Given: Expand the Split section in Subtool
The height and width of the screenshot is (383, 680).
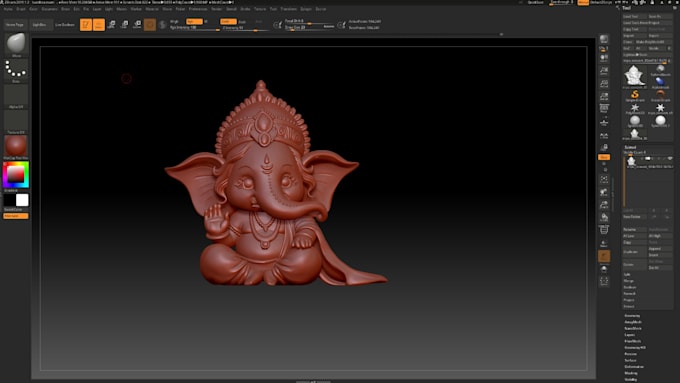Looking at the screenshot, I should point(627,275).
